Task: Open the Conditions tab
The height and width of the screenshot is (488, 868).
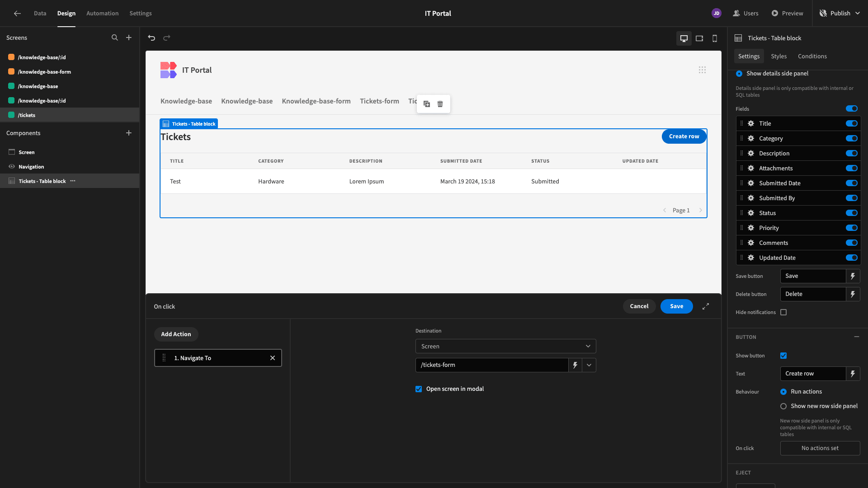Action: [x=812, y=56]
